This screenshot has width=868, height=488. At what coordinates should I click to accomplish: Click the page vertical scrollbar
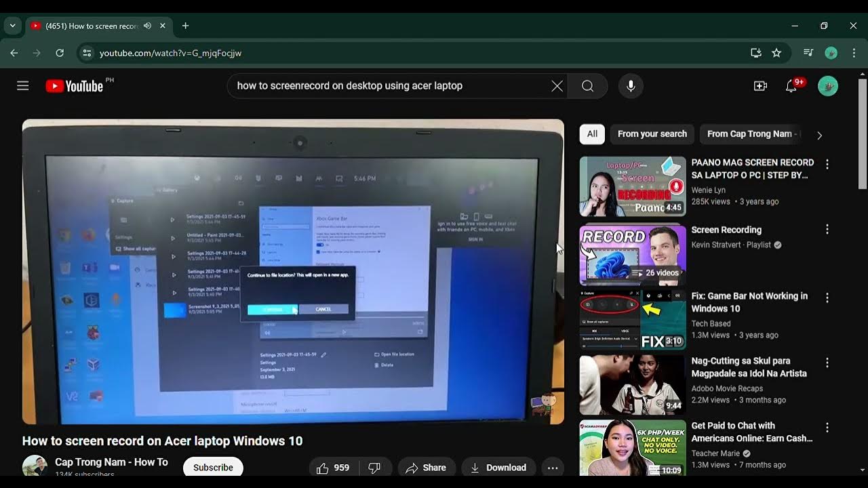click(863, 136)
